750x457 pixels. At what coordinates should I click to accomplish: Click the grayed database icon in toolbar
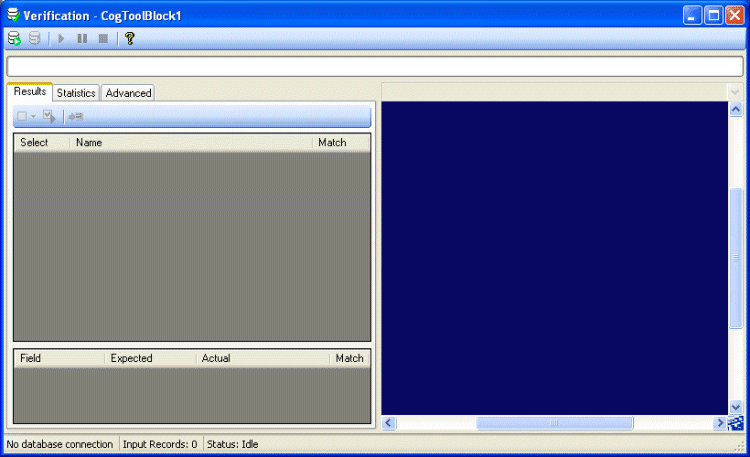tap(34, 38)
